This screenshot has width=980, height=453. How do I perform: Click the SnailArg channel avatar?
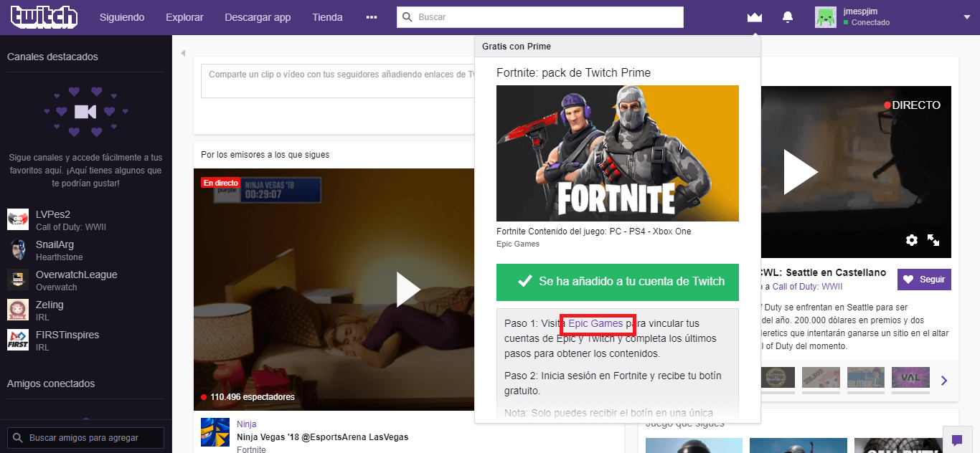(18, 249)
